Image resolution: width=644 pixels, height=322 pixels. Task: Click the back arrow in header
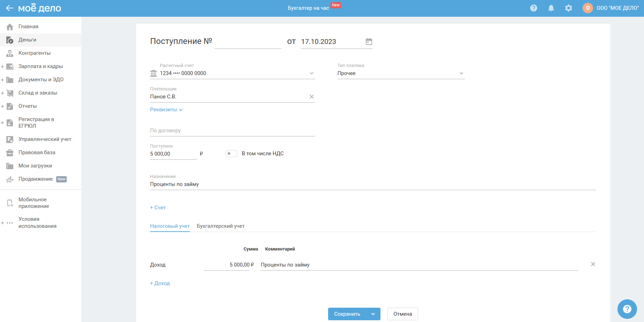click(9, 8)
